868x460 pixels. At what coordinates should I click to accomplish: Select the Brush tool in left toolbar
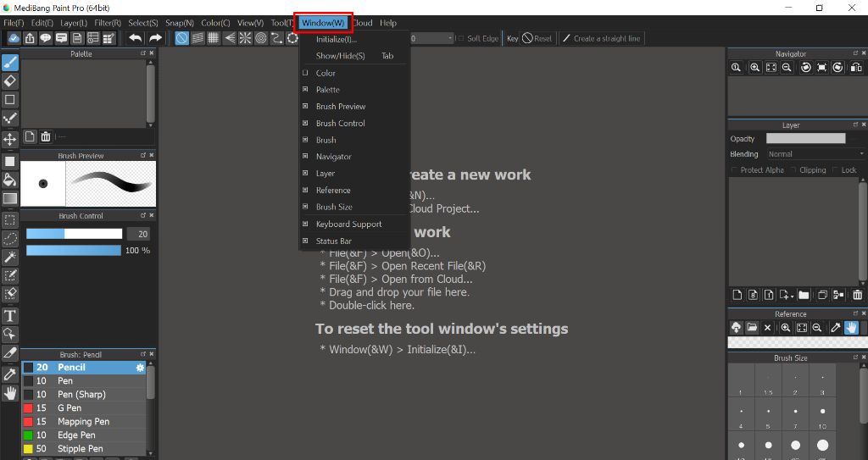coord(9,63)
